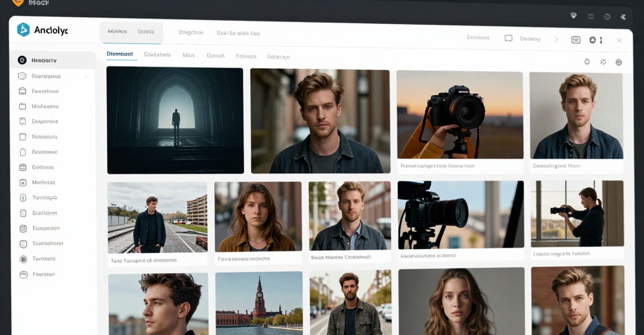The height and width of the screenshot is (335, 644).
Task: Click the monitor icon in top toolbar
Action: (x=508, y=39)
